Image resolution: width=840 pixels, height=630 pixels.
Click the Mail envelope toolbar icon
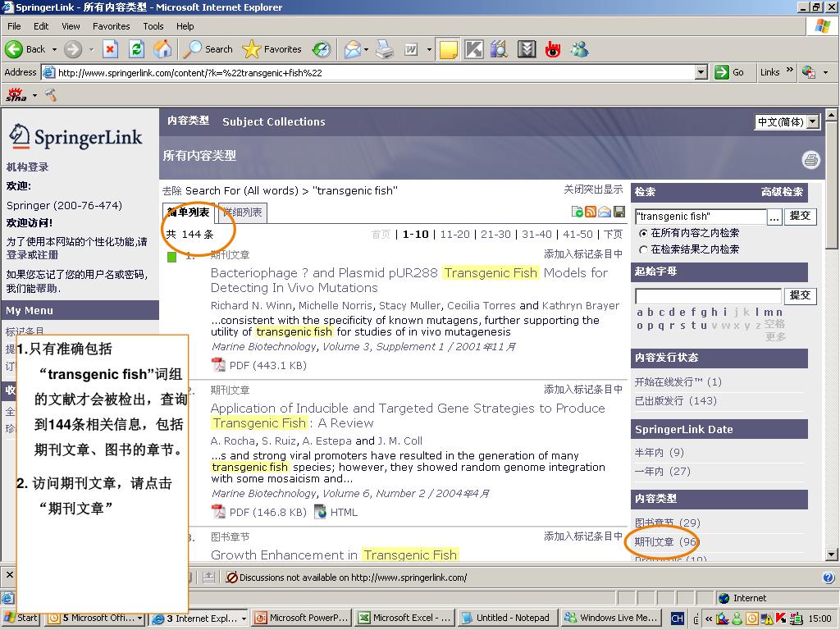point(353,49)
